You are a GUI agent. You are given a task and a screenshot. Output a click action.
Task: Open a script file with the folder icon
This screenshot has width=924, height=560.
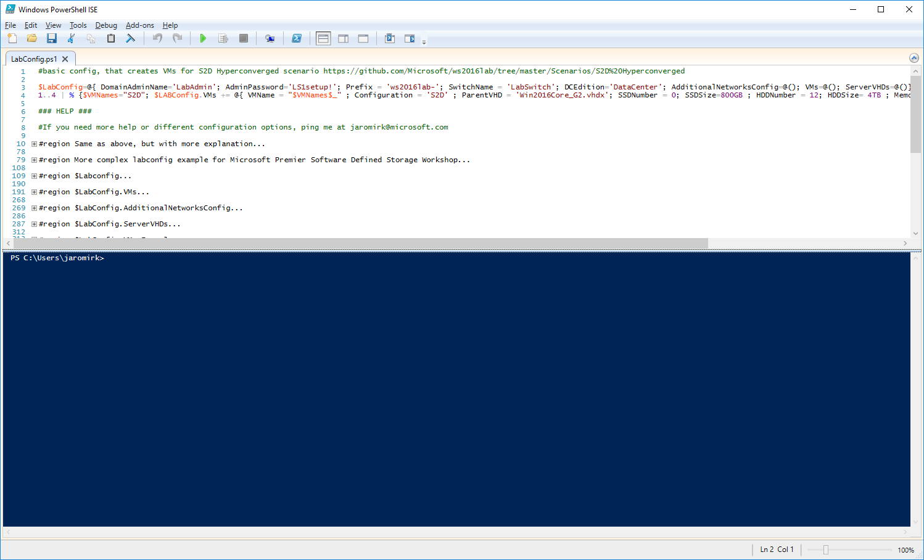(x=32, y=38)
